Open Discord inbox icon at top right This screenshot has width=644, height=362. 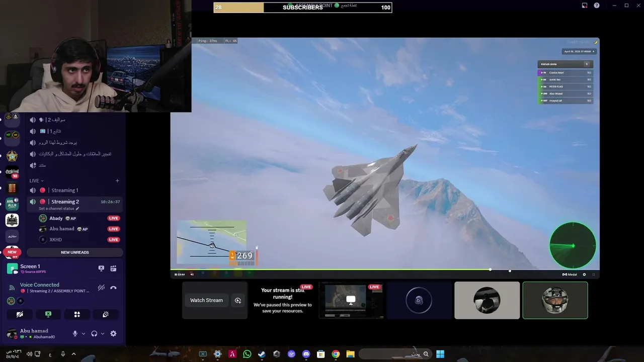[585, 6]
